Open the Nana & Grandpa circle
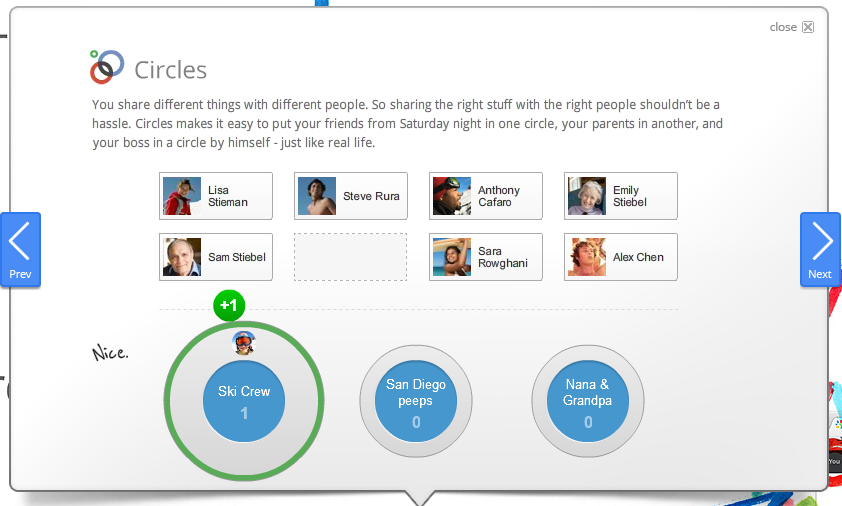The height and width of the screenshot is (506, 842). click(x=587, y=401)
